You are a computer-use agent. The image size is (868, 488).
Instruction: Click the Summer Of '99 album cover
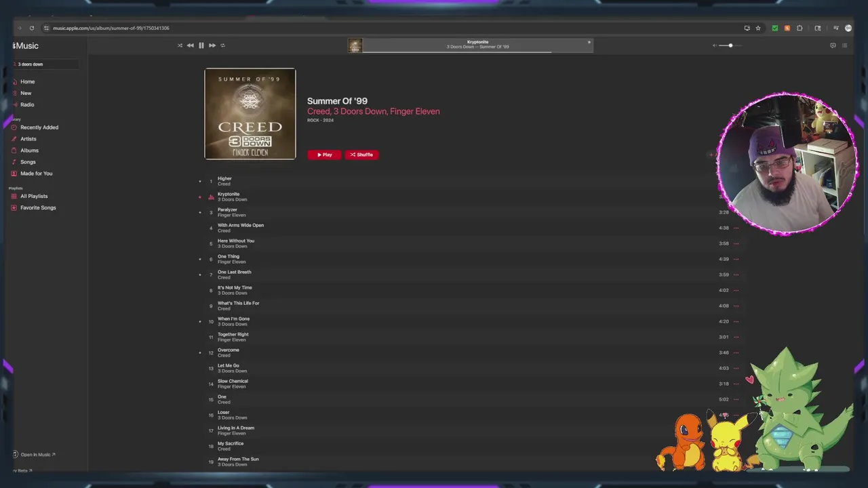pyautogui.click(x=250, y=114)
